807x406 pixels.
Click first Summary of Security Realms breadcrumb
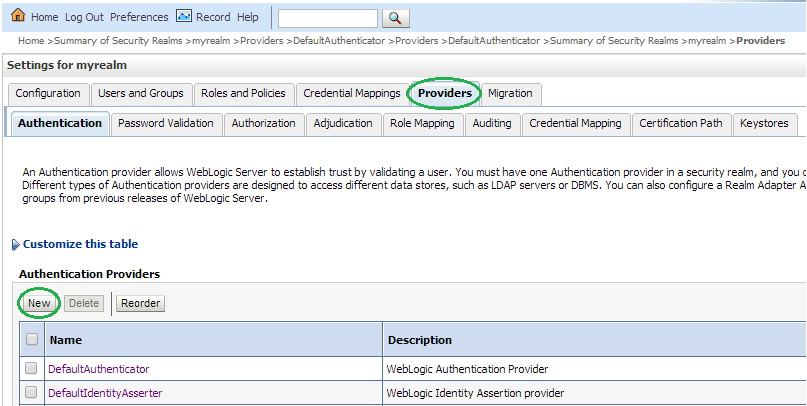pos(118,41)
